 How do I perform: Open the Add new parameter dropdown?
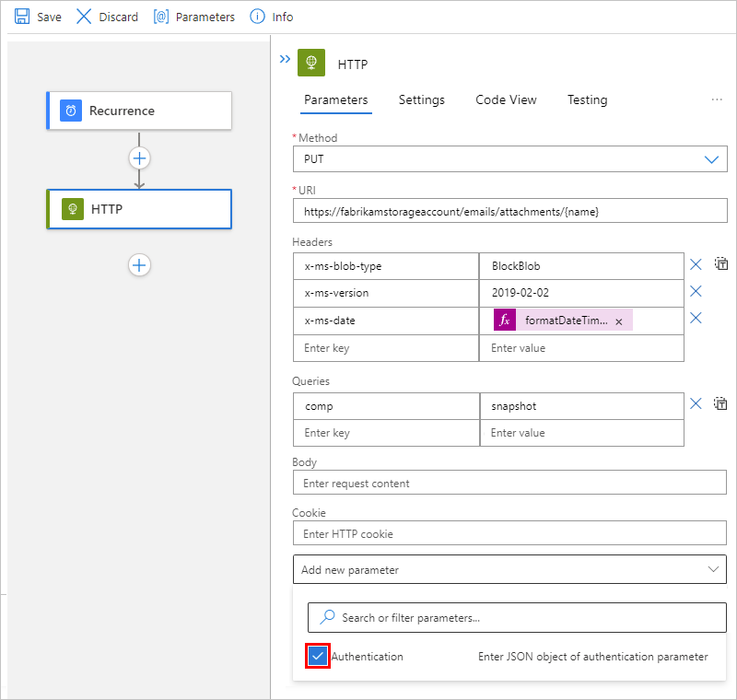tap(509, 569)
